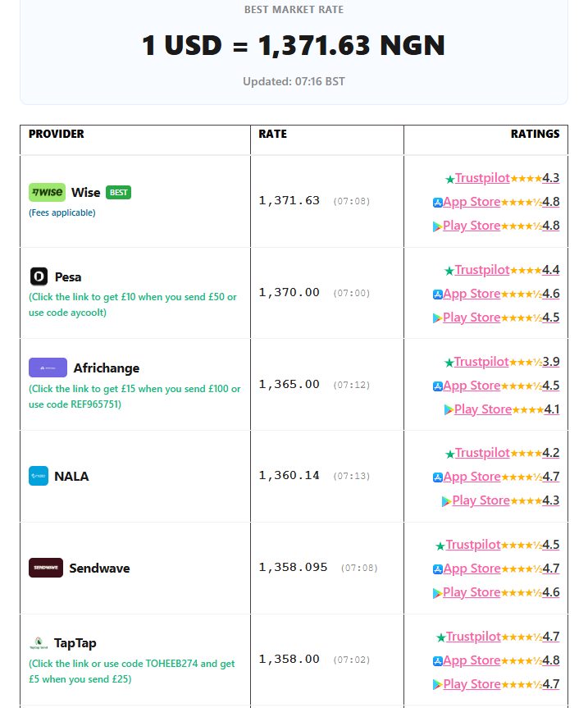Image resolution: width=588 pixels, height=708 pixels.
Task: Click Wise's '(Fees applicable)' note
Action: 62,212
